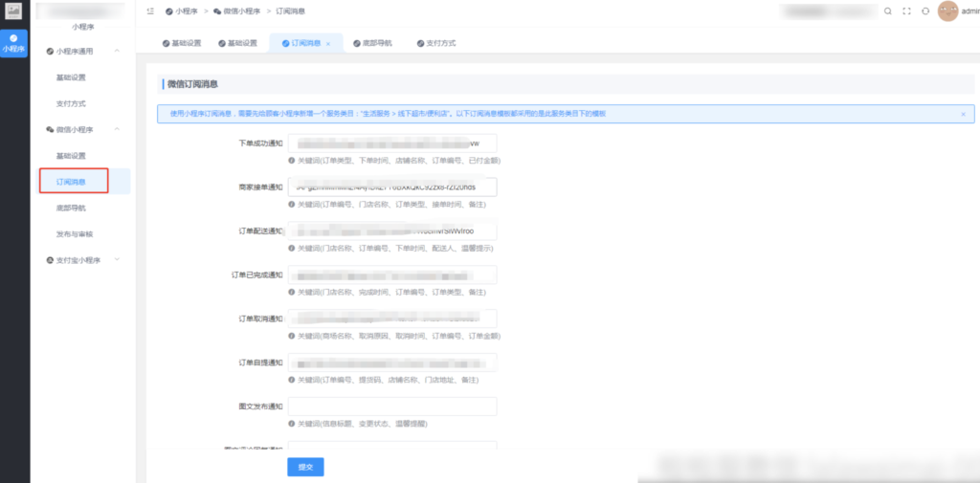The height and width of the screenshot is (483, 980).
Task: Focus the 下单成功通知 input field
Action: (392, 143)
